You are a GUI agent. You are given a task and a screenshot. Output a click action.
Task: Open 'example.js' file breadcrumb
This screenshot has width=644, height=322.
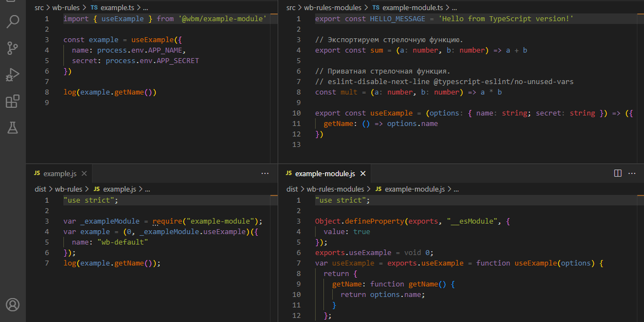pos(119,189)
